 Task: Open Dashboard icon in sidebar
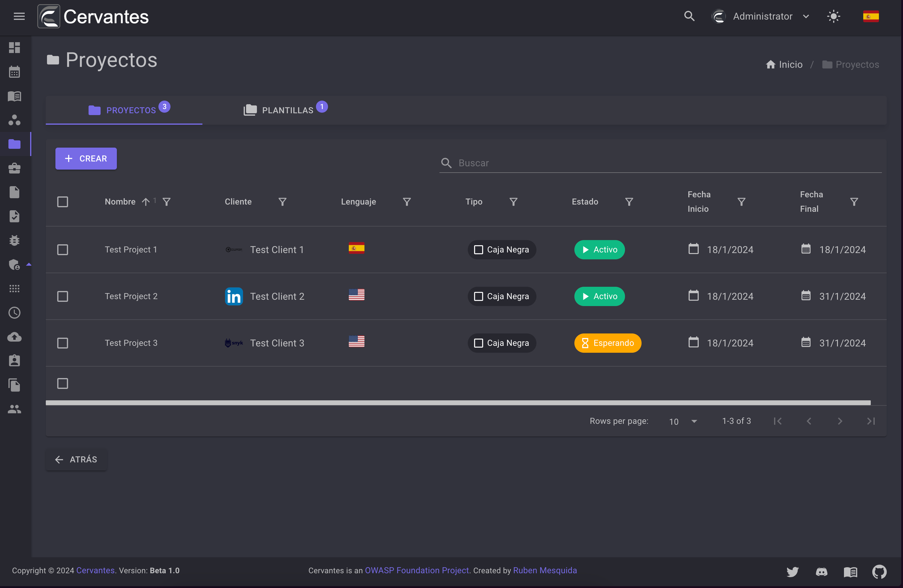click(x=14, y=47)
